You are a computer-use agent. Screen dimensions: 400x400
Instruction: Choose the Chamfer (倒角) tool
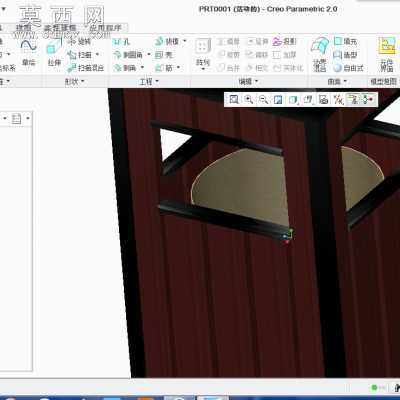[125, 68]
